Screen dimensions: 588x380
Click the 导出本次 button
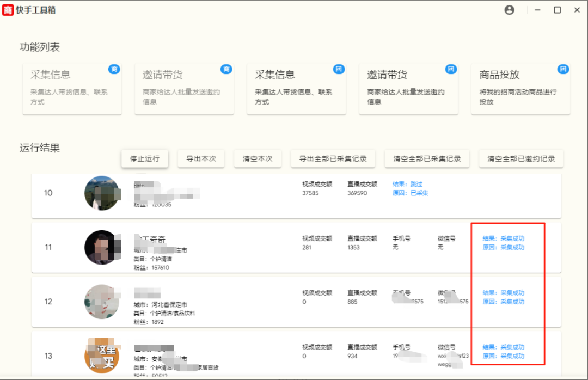pyautogui.click(x=201, y=158)
